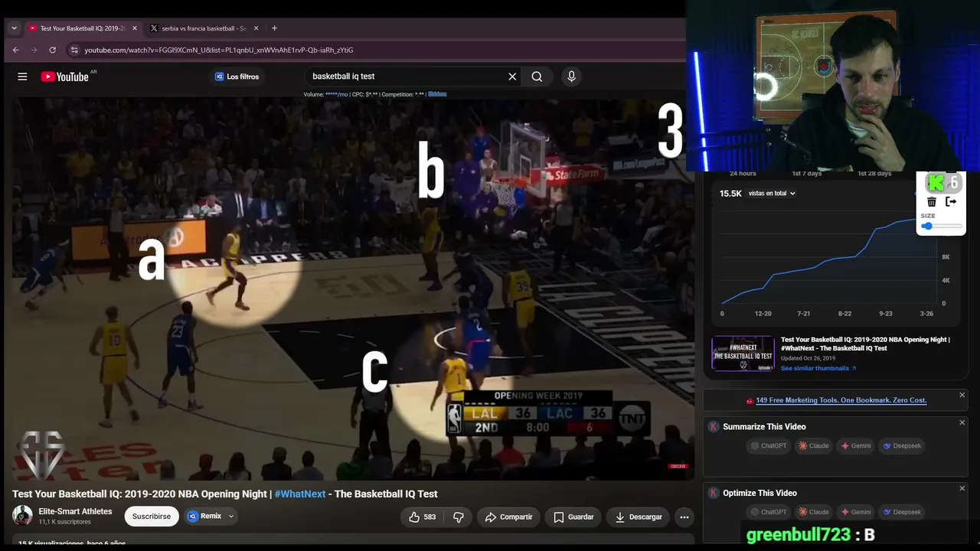Summarize the video with Claude

pos(814,445)
